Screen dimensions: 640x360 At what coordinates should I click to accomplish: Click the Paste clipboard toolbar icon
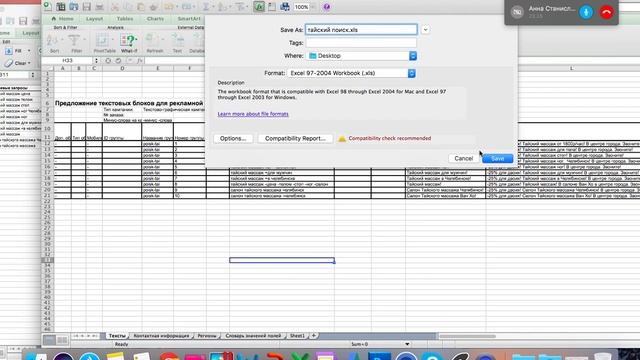click(141, 7)
